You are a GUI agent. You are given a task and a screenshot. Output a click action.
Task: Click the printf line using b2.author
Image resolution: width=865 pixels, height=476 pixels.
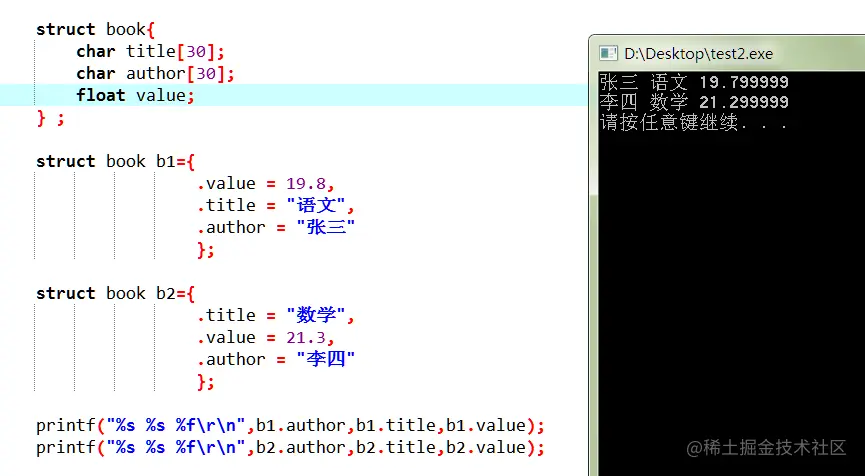[290, 447]
